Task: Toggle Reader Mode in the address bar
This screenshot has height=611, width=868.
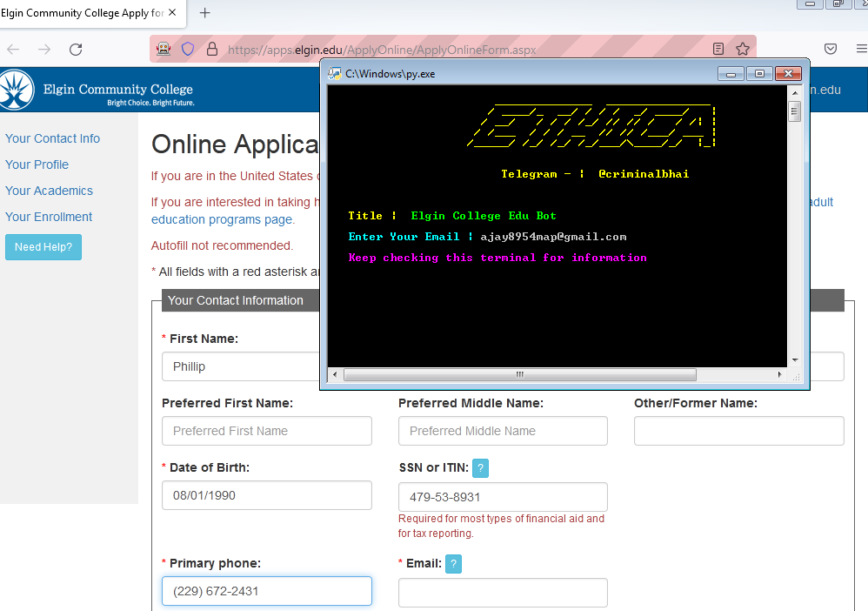Action: click(x=718, y=49)
